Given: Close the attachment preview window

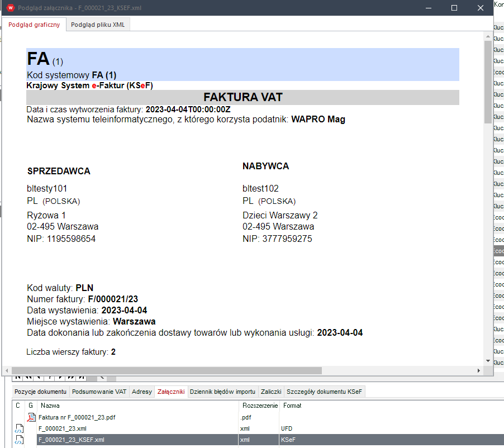Looking at the screenshot, I should (480, 8).
